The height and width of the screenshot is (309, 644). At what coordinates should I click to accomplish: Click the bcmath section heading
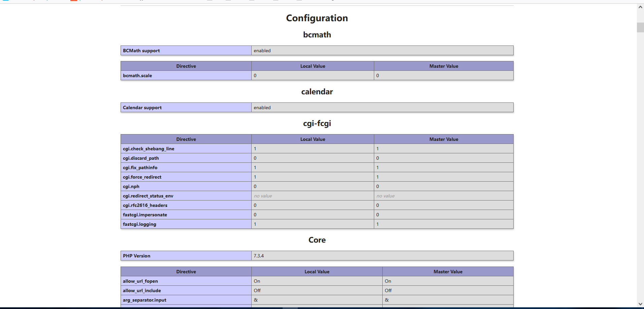coord(316,35)
